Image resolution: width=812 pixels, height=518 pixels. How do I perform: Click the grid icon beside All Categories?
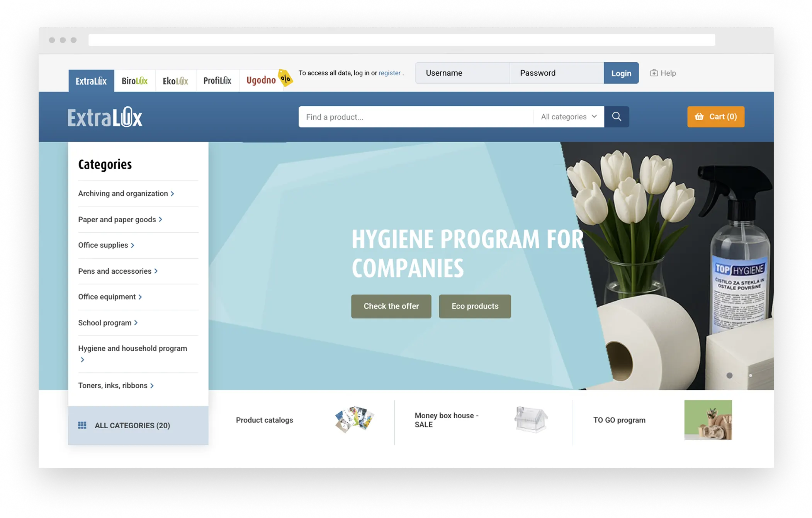[82, 425]
